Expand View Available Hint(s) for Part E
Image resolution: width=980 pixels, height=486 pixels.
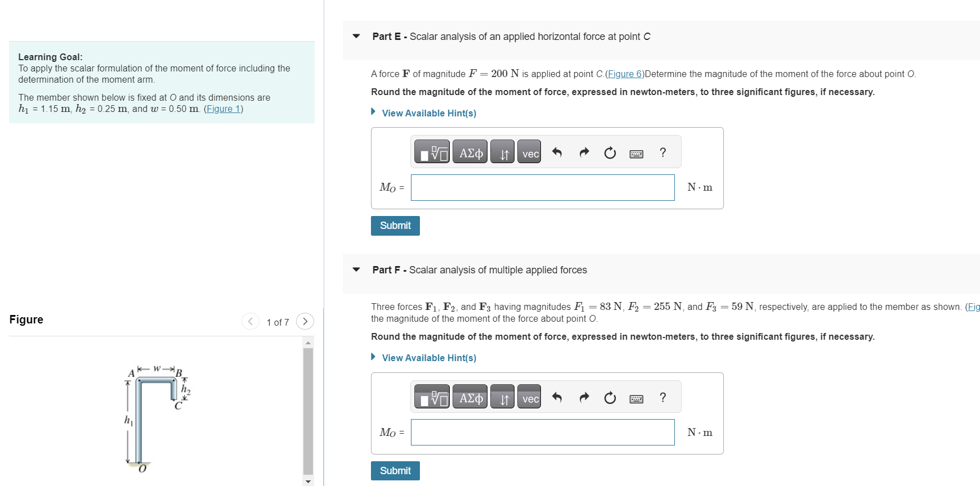click(x=429, y=112)
